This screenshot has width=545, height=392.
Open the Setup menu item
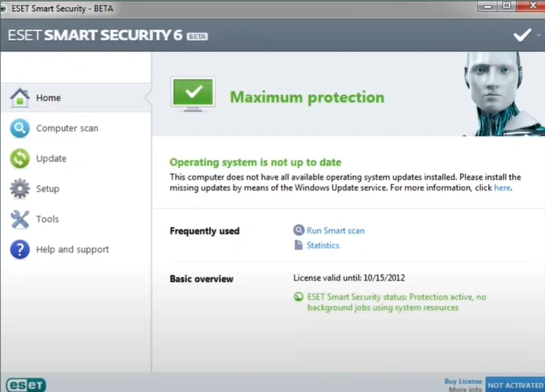(x=47, y=189)
